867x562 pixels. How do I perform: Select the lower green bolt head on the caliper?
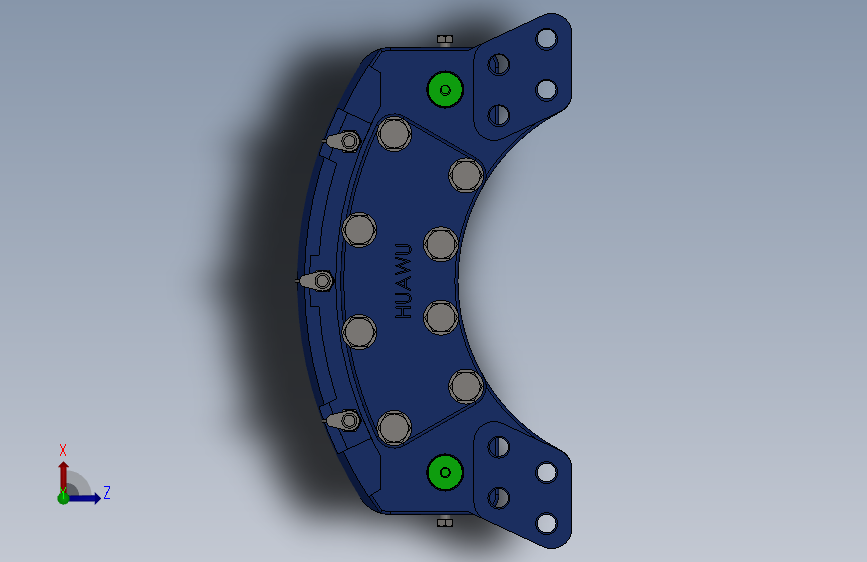coord(445,472)
